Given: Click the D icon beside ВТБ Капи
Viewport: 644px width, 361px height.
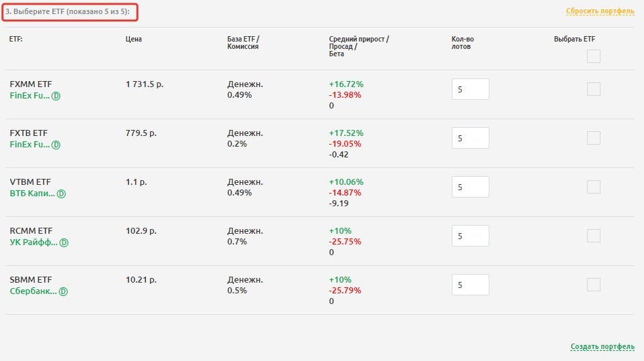Looking at the screenshot, I should tap(61, 194).
